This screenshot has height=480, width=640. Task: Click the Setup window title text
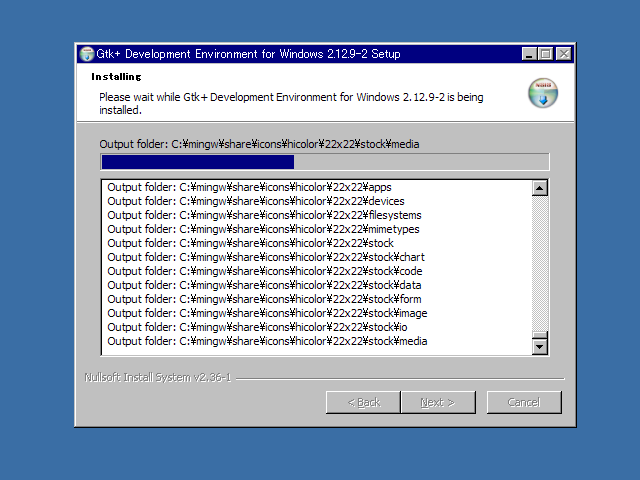pos(248,54)
